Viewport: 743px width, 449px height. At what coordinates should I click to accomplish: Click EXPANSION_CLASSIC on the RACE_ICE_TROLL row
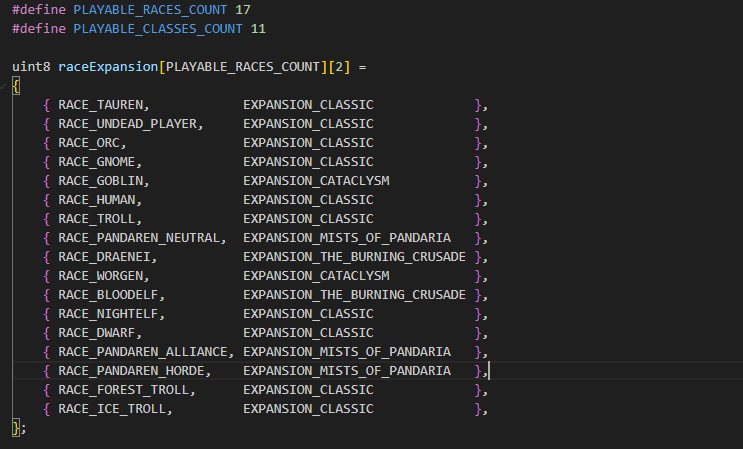[308, 409]
